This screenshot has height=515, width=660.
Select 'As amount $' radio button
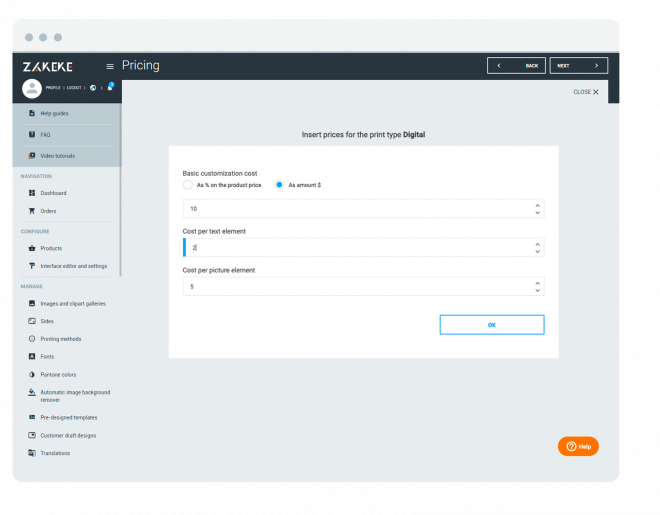[279, 185]
